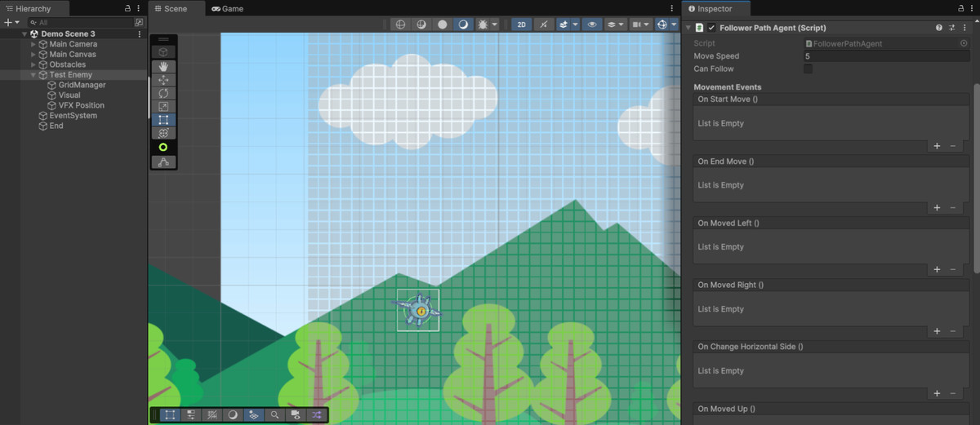Add listener to On Start Move event
The height and width of the screenshot is (425, 980).
click(937, 146)
